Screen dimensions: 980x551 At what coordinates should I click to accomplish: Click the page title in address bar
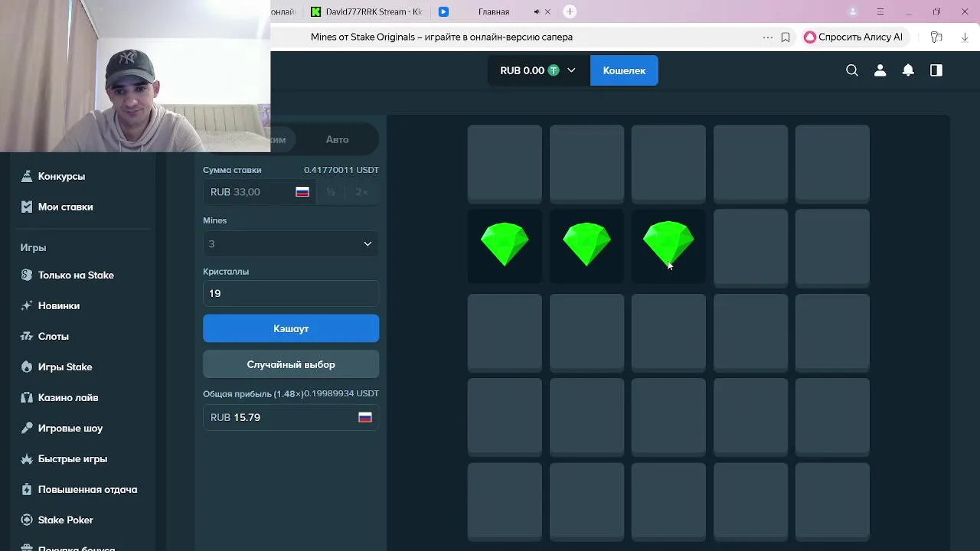[442, 37]
